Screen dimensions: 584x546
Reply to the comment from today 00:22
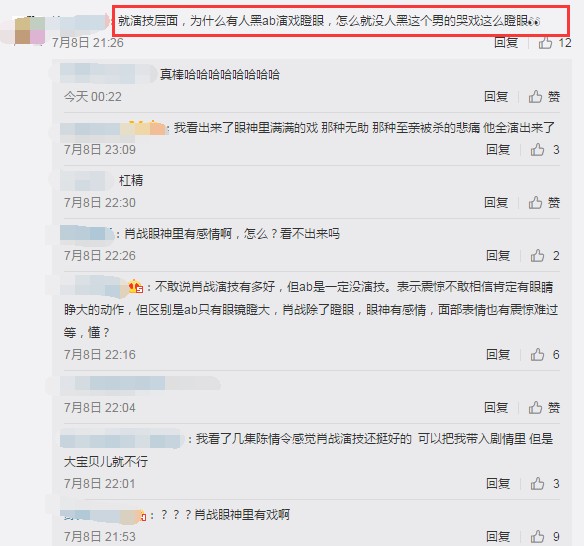[496, 97]
